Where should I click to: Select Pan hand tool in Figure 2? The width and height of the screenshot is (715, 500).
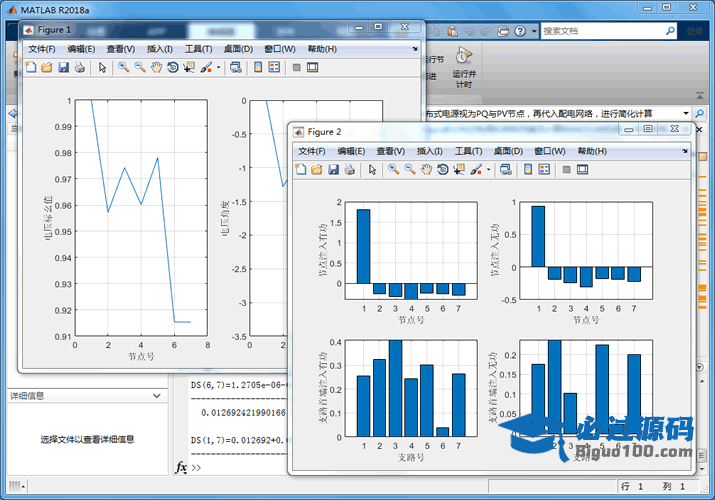click(x=426, y=170)
